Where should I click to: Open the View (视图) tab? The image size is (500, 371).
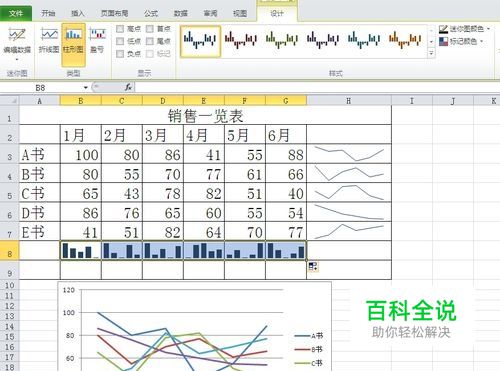click(240, 13)
